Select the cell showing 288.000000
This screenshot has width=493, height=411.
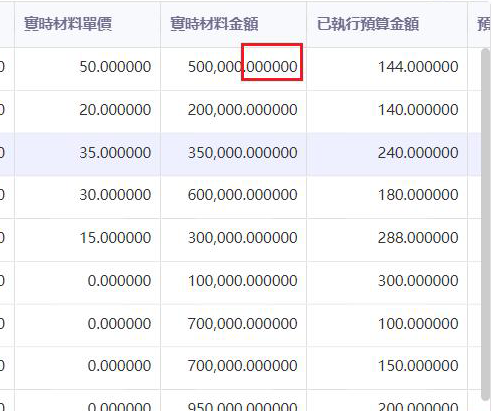coord(387,238)
